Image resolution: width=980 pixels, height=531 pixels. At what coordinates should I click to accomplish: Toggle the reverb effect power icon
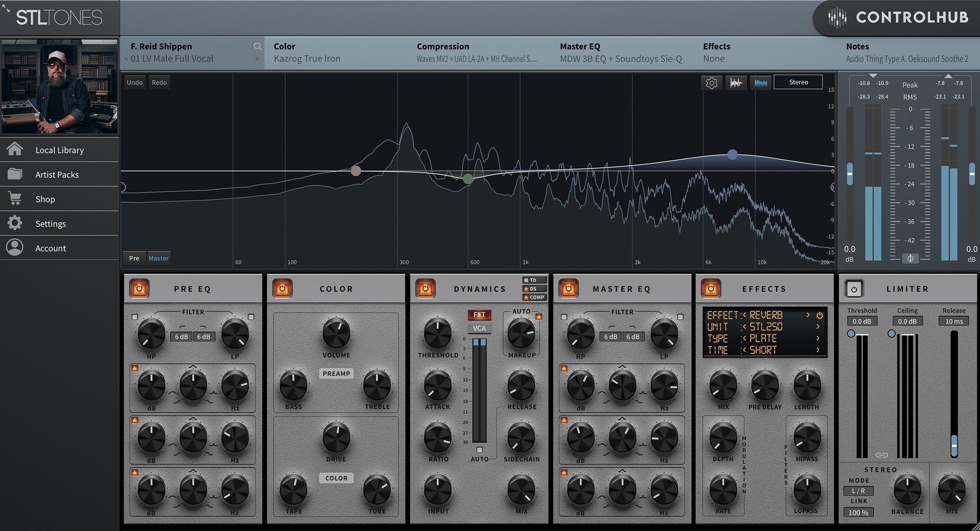click(x=819, y=315)
